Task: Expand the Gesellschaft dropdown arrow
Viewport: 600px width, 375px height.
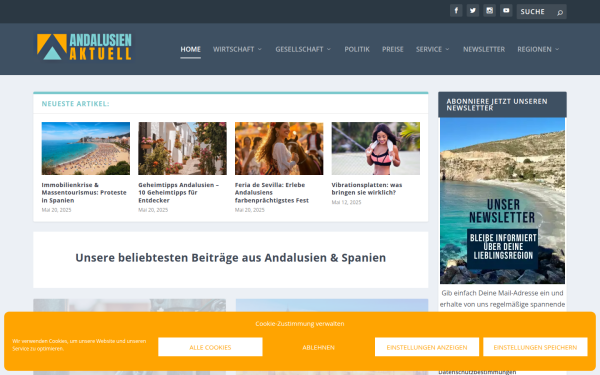Action: (329, 49)
